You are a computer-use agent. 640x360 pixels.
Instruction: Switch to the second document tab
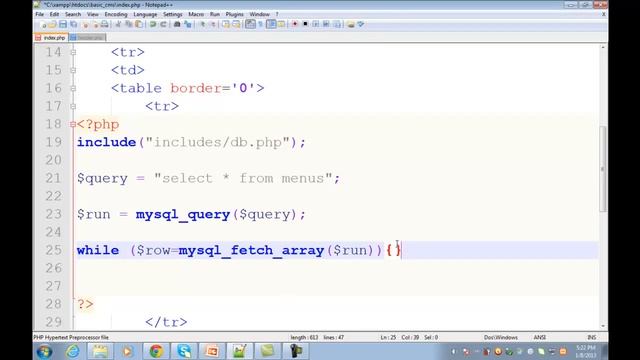click(87, 38)
